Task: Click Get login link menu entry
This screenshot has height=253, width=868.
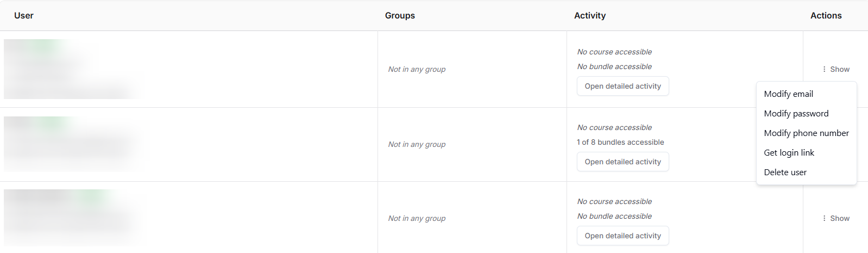Action: 789,153
